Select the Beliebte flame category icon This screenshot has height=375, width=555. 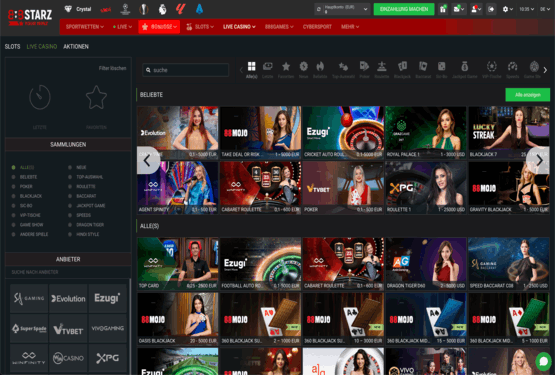click(320, 66)
